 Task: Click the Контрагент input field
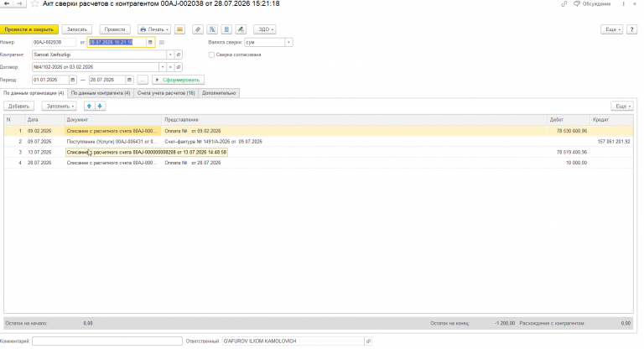(x=99, y=55)
